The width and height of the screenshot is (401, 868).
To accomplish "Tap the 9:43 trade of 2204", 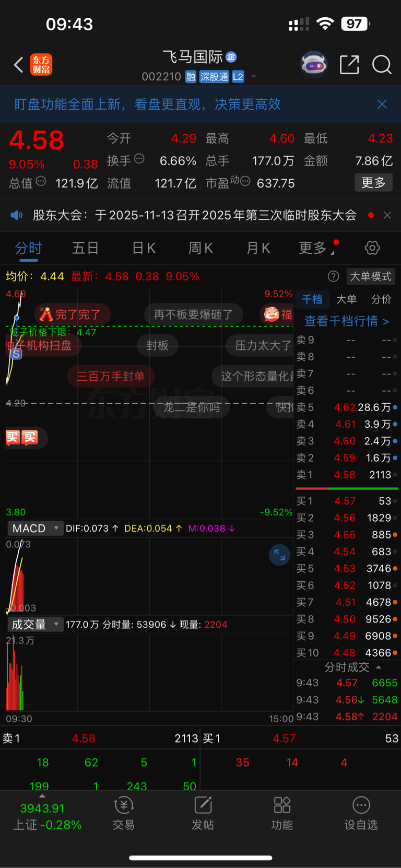I will coord(347,717).
